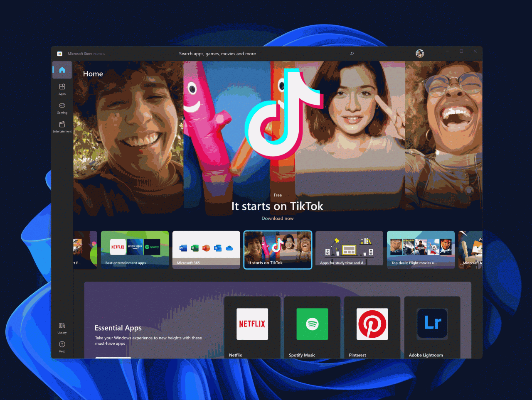
Task: Open the Apps section icon
Action: [62, 87]
